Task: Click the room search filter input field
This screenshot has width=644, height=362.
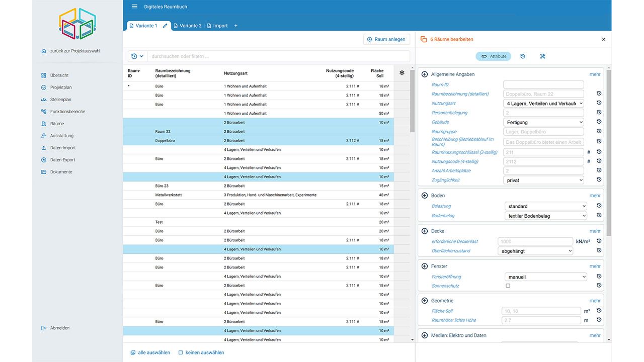Action: coord(278,56)
